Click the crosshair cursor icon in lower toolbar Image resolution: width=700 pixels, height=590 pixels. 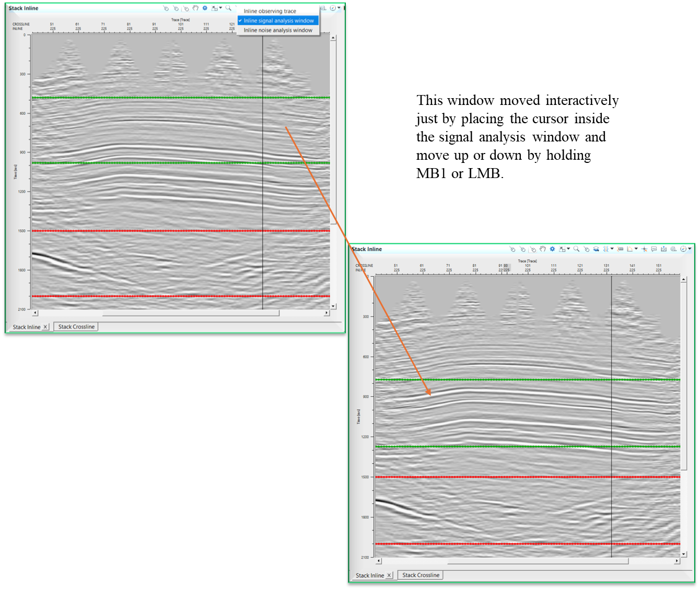click(644, 249)
